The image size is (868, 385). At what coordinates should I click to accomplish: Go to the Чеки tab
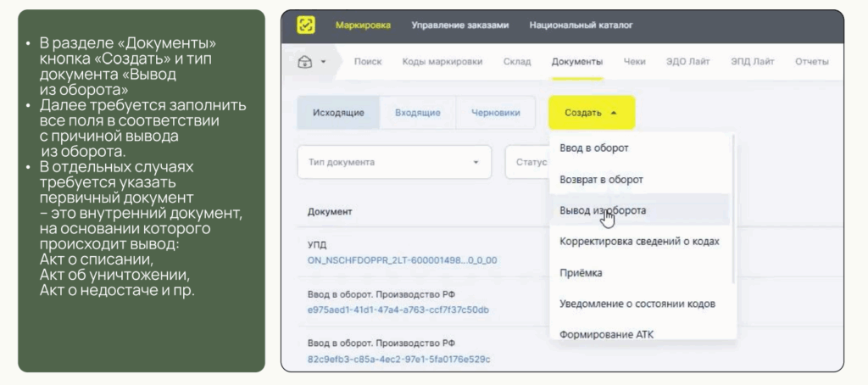pyautogui.click(x=634, y=62)
